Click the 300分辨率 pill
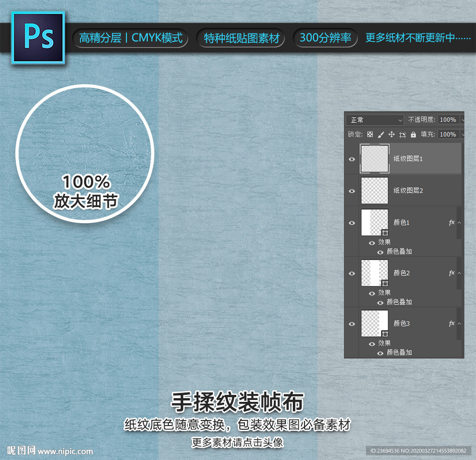 [x=325, y=38]
